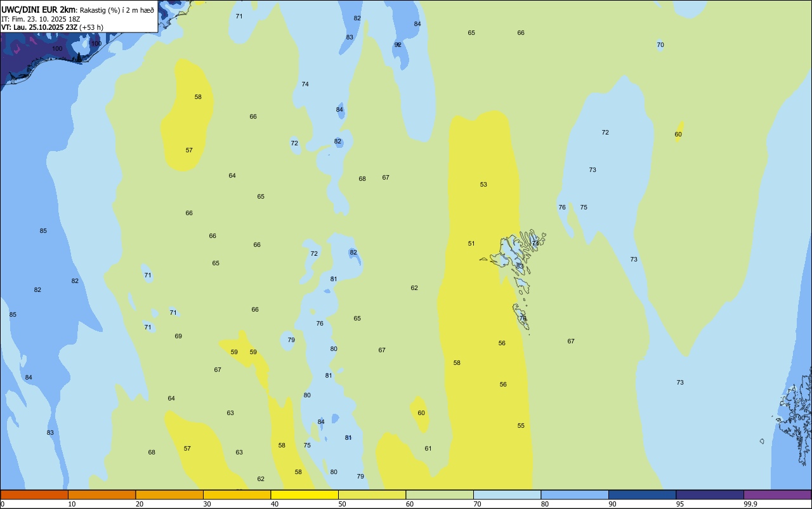Screen dimensions: 812x509
Task: Click the 'IT: Fim. 23. 10. 2025 18Z' line
Action: pyautogui.click(x=41, y=19)
